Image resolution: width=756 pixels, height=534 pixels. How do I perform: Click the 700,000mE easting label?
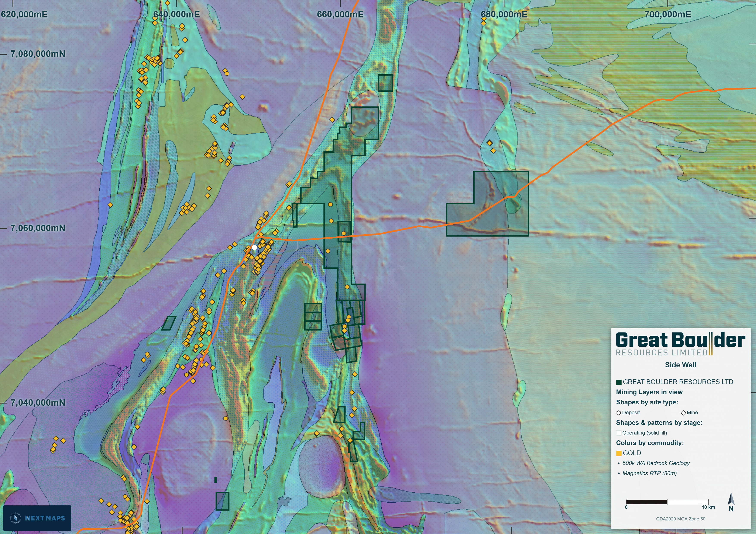tap(668, 14)
